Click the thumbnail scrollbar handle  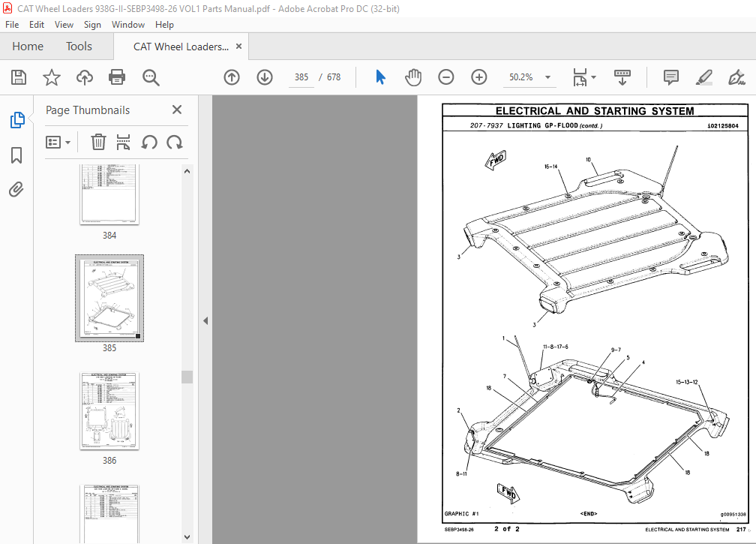(x=187, y=377)
